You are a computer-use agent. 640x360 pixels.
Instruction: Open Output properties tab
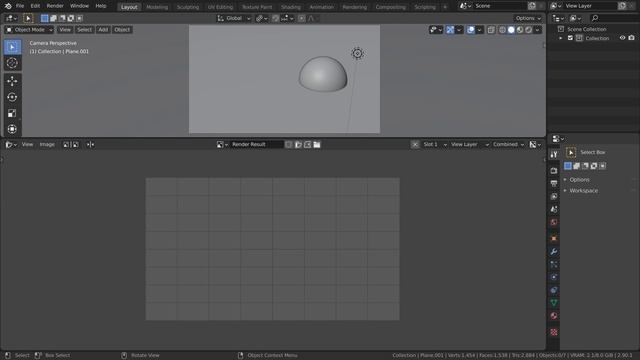554,184
